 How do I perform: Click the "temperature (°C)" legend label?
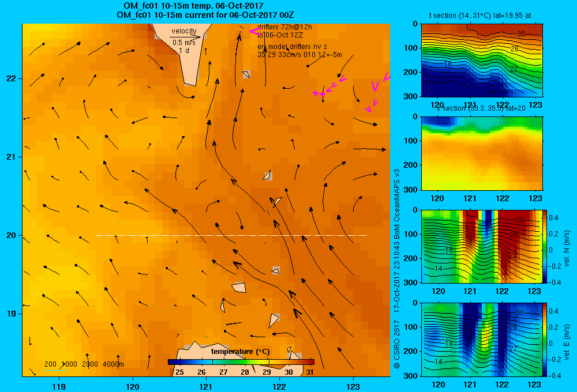[240, 352]
